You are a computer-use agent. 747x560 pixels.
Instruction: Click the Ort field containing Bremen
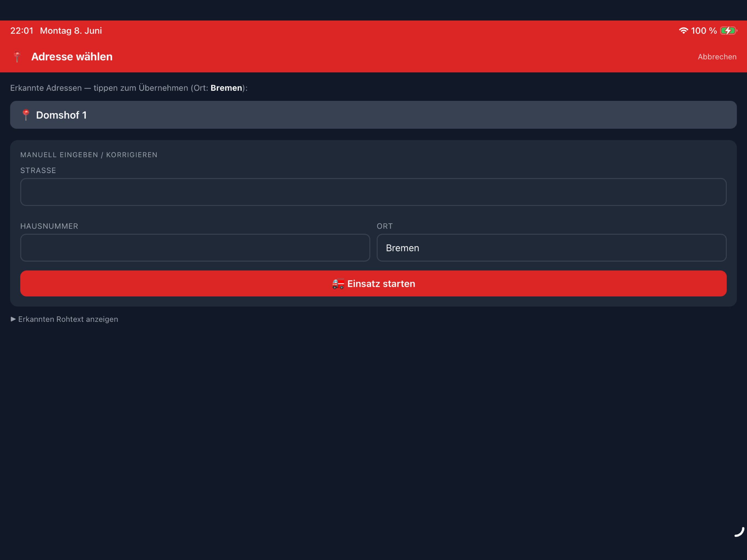click(552, 247)
